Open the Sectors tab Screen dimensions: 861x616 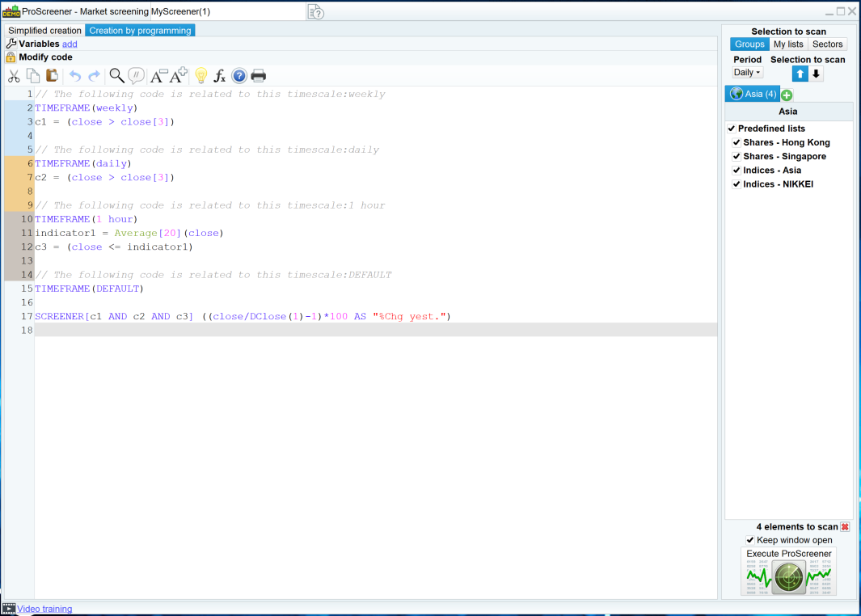point(827,44)
